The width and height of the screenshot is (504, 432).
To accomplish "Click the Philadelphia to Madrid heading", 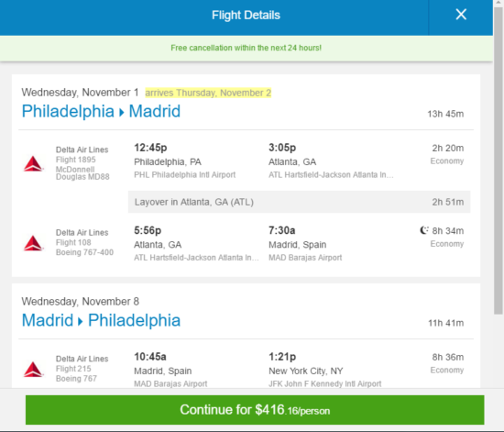I will 101,111.
